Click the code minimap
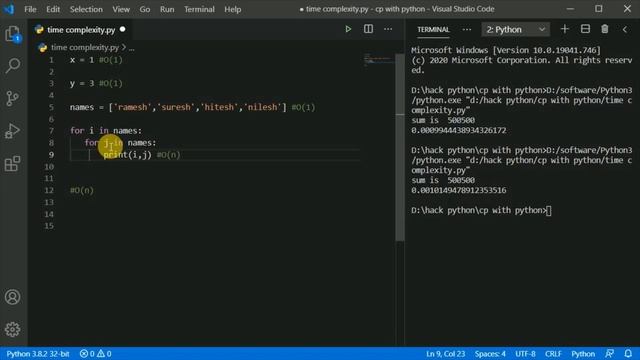 (x=378, y=59)
